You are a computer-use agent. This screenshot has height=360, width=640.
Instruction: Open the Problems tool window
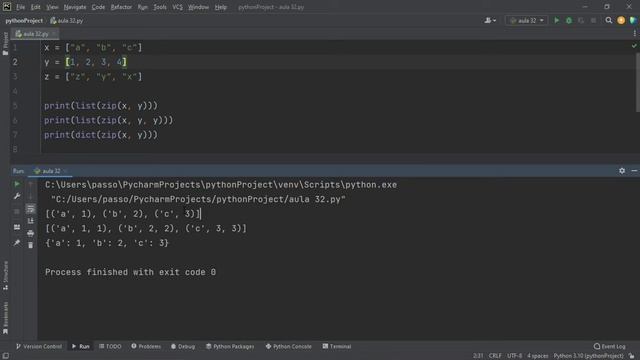[x=146, y=346]
